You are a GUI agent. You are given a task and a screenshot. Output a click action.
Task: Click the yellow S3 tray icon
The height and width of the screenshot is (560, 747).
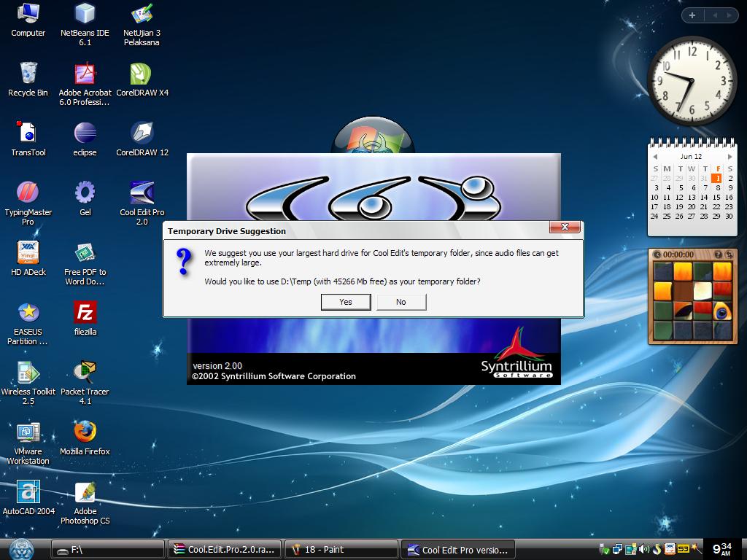click(683, 549)
